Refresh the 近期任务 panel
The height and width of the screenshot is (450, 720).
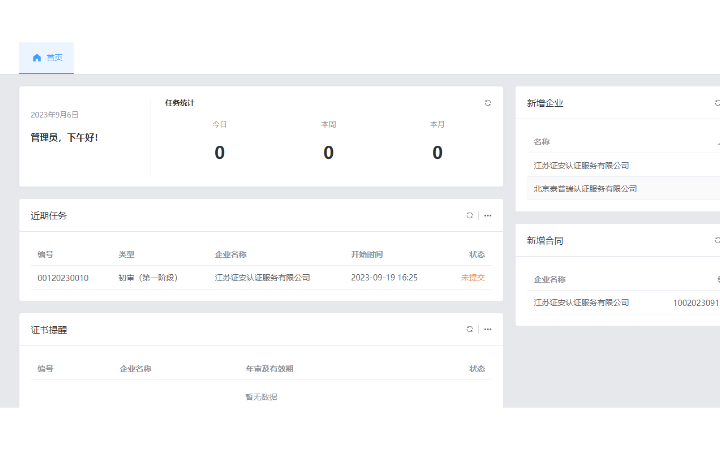(469, 215)
